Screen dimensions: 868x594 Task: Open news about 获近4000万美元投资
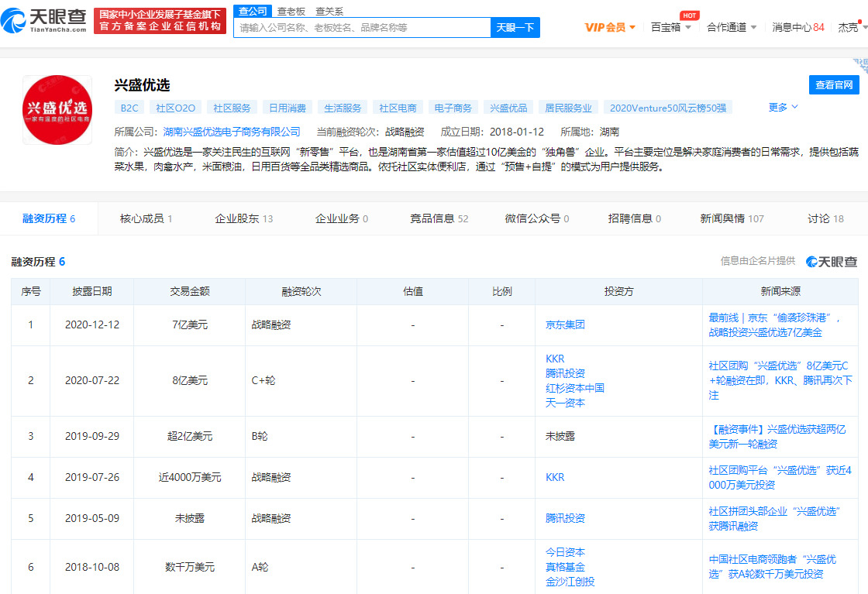tap(780, 477)
